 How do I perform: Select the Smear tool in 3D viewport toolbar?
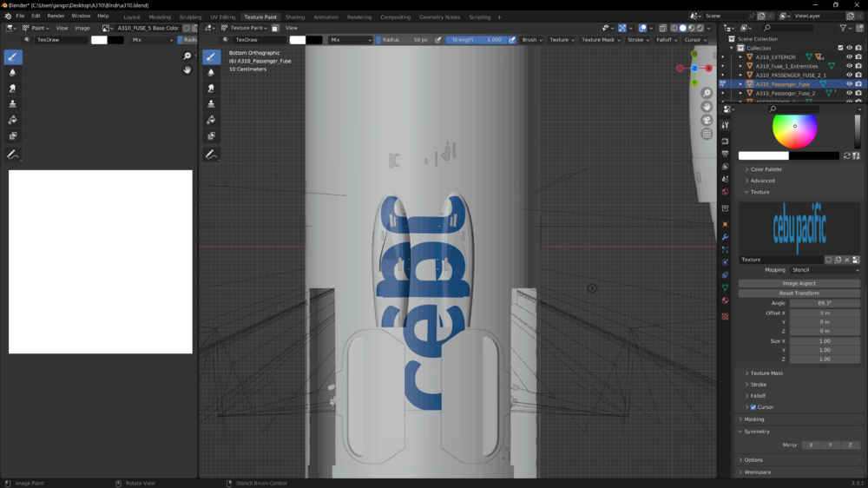click(x=211, y=89)
